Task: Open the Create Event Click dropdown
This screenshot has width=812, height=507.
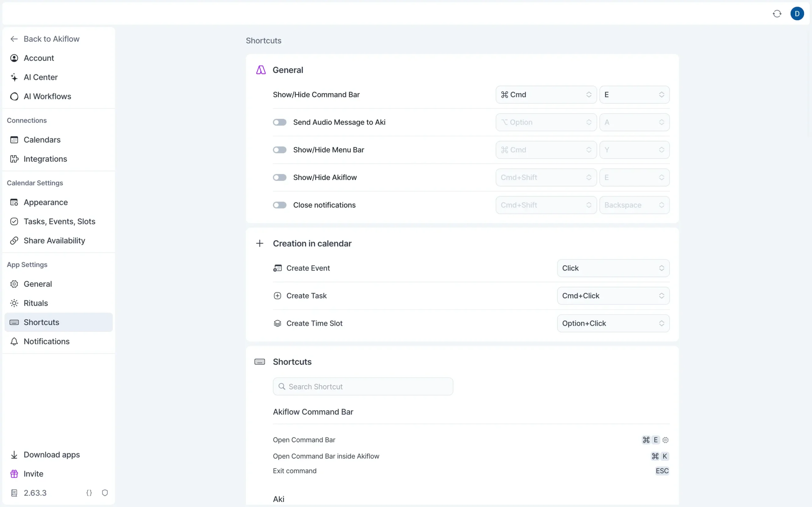Action: [613, 268]
